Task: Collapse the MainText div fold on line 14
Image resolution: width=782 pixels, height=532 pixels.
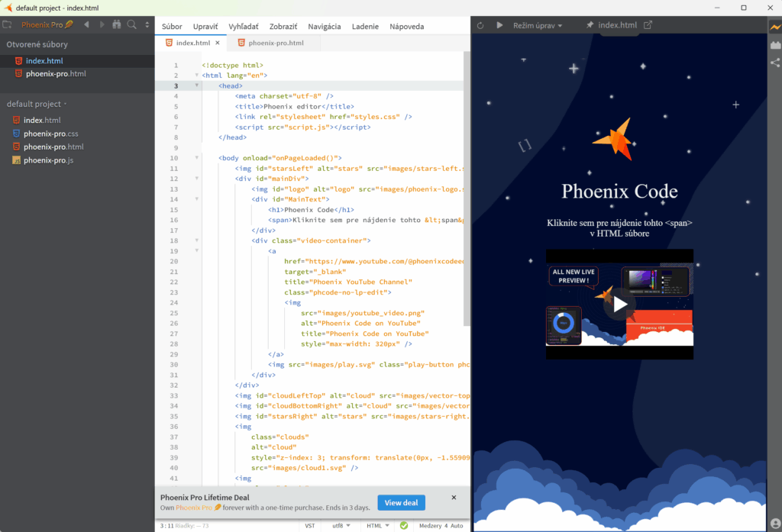Action: tap(196, 199)
